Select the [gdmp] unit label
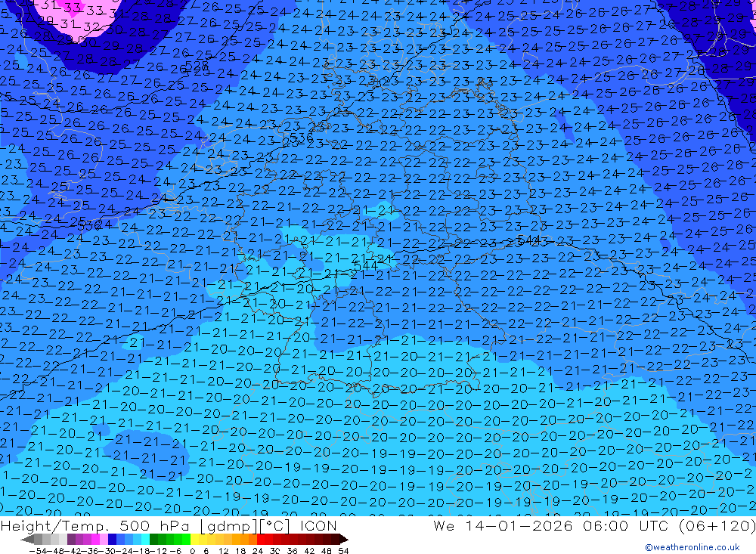The width and height of the screenshot is (756, 554). click(229, 525)
